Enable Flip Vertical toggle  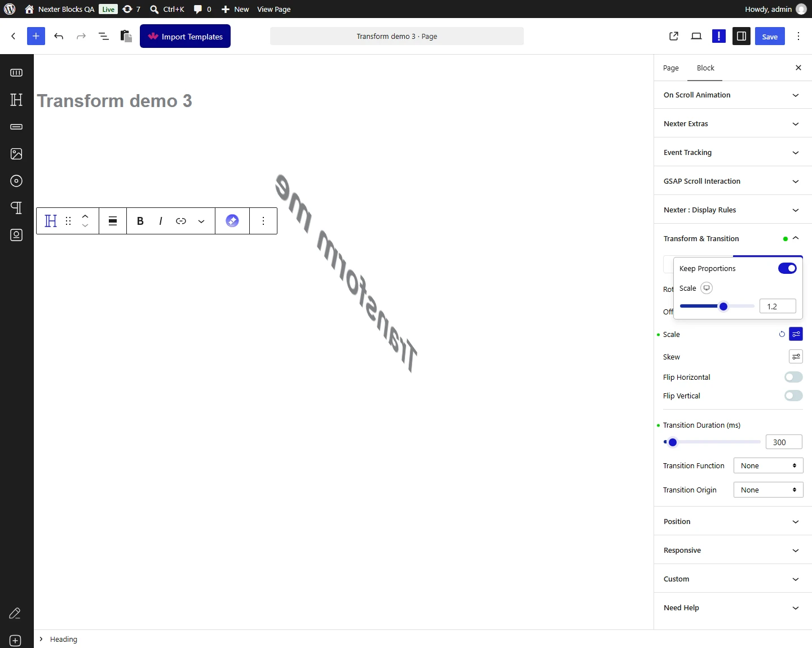[x=793, y=396]
